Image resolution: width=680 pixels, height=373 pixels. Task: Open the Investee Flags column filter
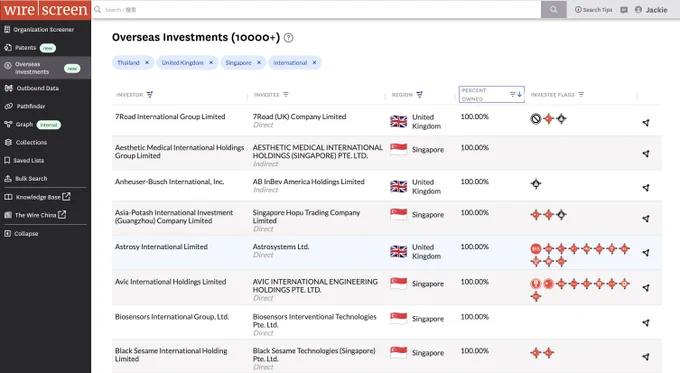click(x=581, y=94)
